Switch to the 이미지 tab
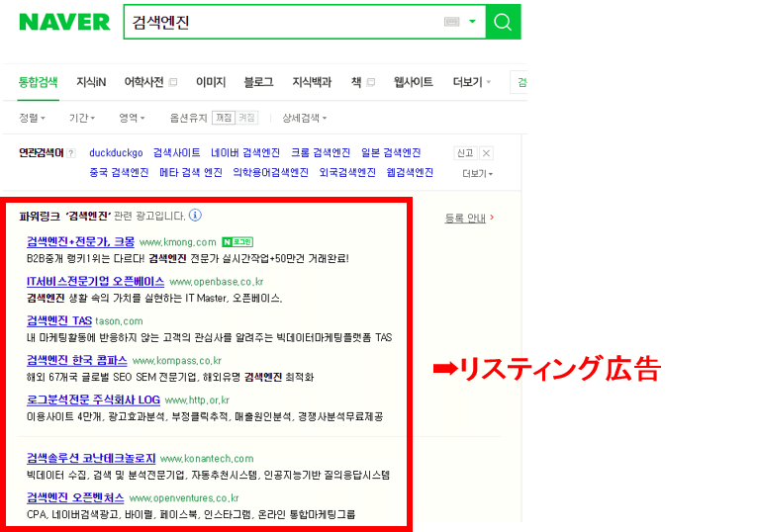 click(x=211, y=82)
